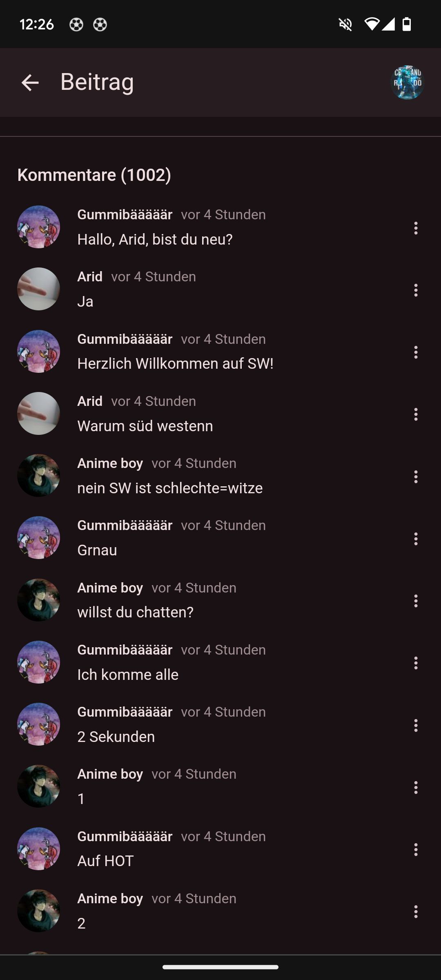Select the Gummibäääär name above "Grnau"

click(x=125, y=525)
